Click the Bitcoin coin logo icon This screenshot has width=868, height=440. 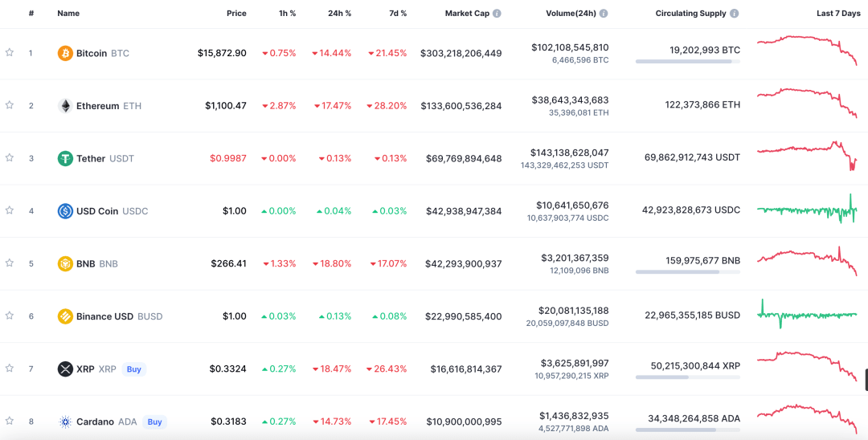(65, 53)
